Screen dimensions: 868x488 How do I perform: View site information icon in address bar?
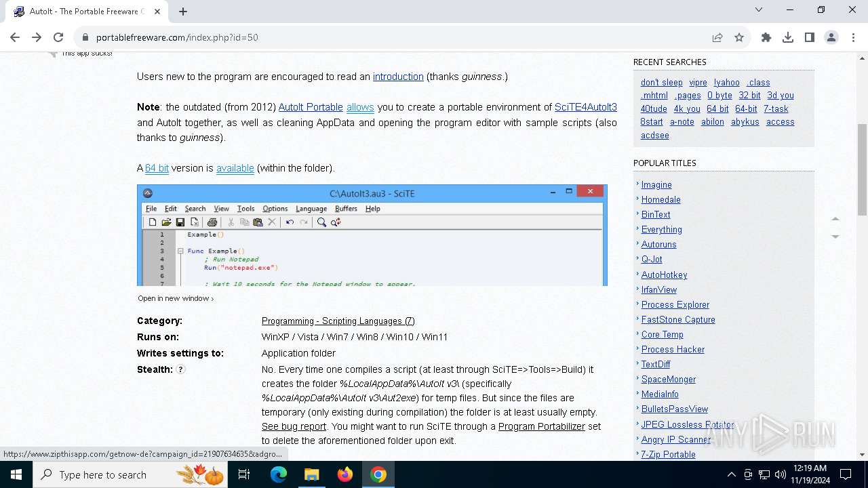pos(85,37)
